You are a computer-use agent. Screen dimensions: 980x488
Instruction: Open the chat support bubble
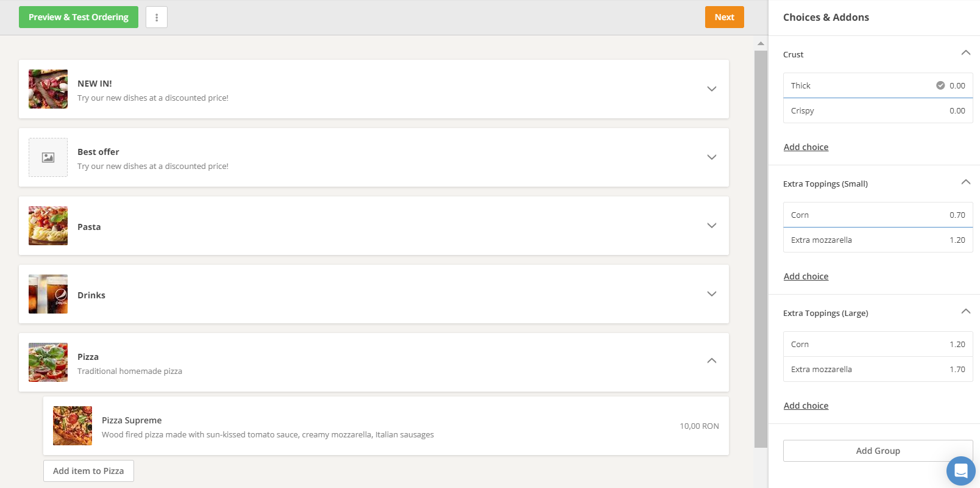960,471
